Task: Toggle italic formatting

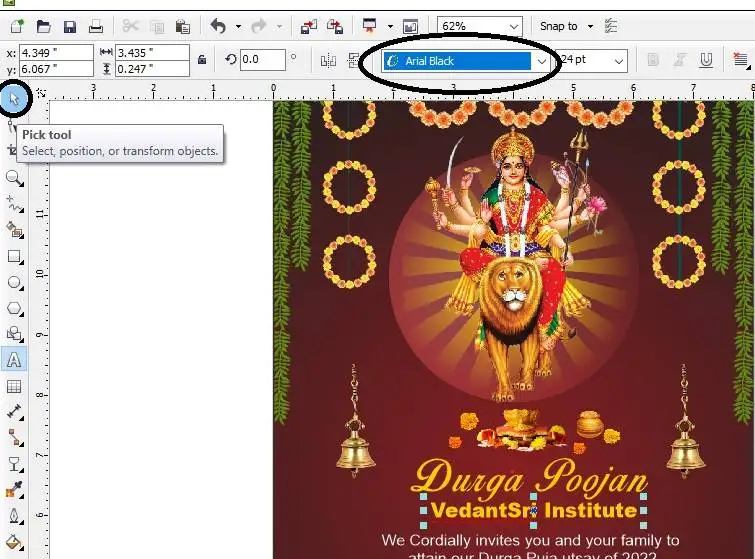Action: pos(679,60)
